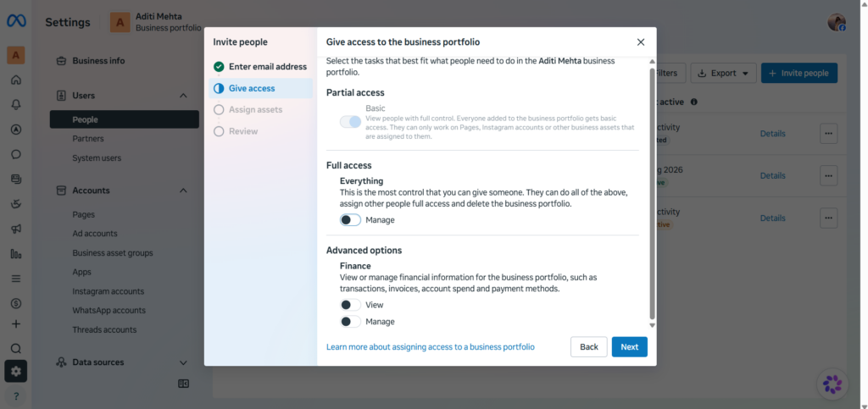Open the Export dropdown
The width and height of the screenshot is (868, 409).
tap(724, 73)
